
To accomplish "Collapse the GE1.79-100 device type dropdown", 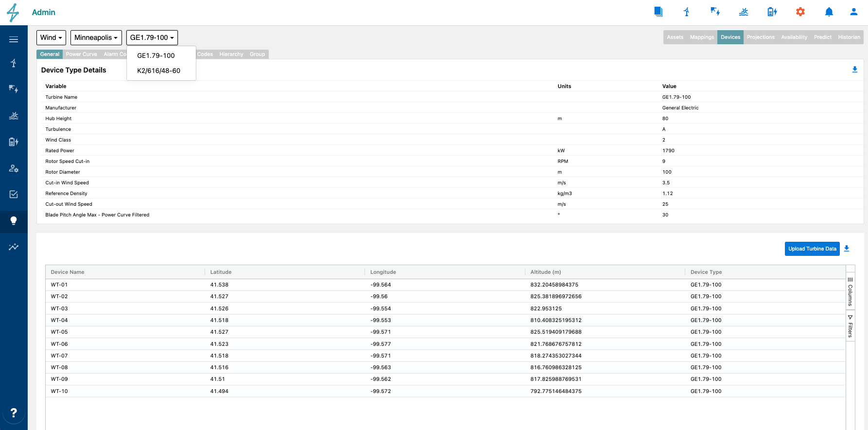I will click(x=152, y=37).
